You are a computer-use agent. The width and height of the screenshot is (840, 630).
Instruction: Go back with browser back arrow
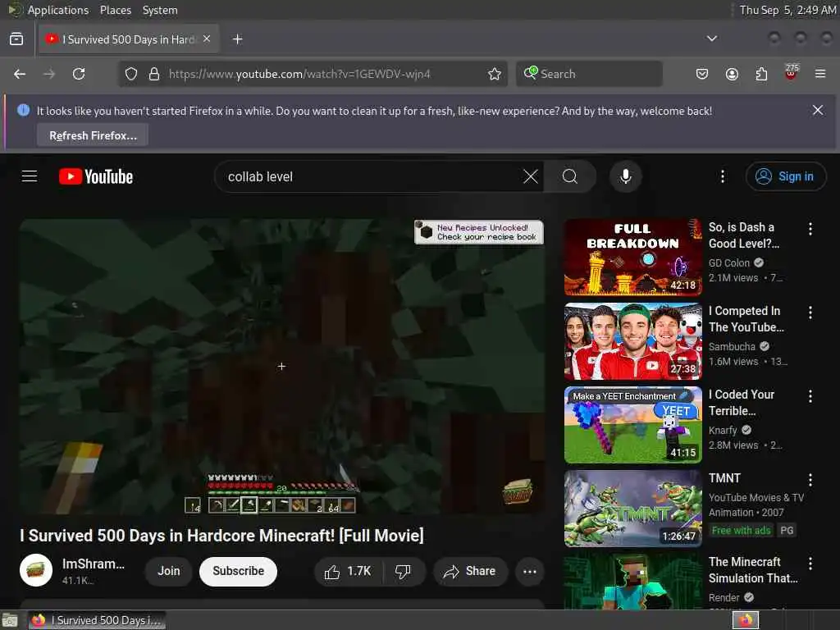[x=20, y=74]
